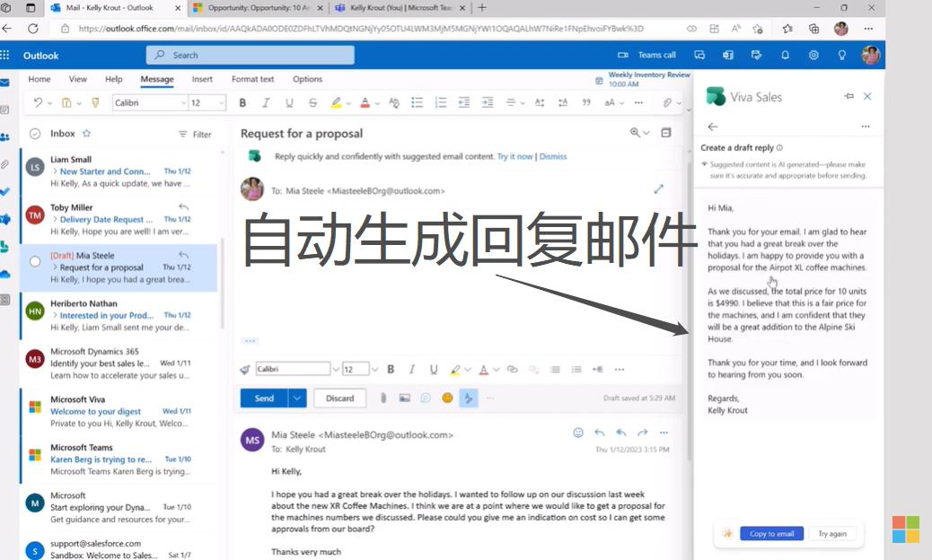Open Outlook settings gear
Screen dimensions: 932x560
(x=813, y=56)
